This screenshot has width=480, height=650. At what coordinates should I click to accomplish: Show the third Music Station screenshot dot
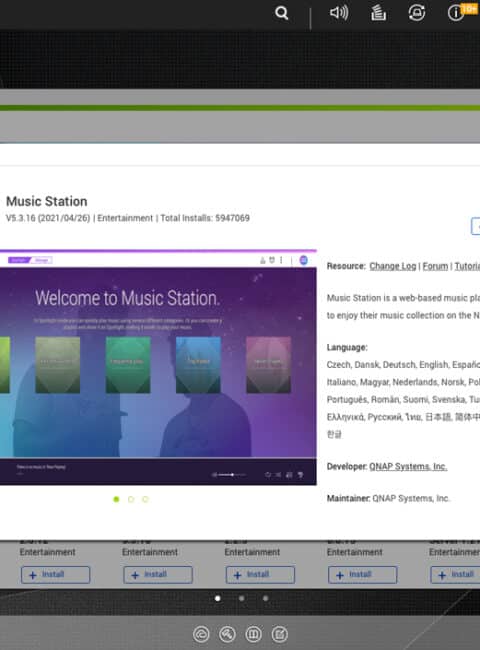[145, 499]
